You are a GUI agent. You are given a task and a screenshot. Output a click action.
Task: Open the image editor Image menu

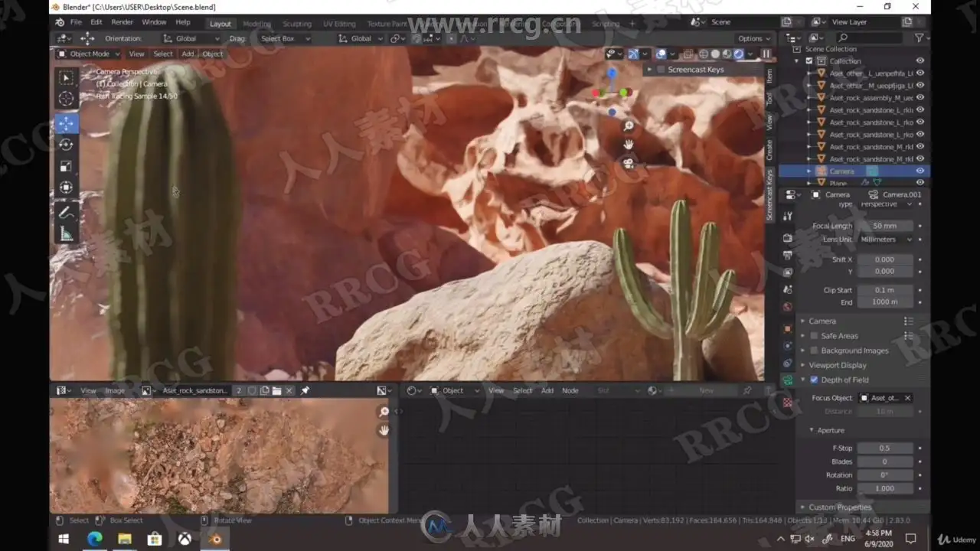pos(115,390)
